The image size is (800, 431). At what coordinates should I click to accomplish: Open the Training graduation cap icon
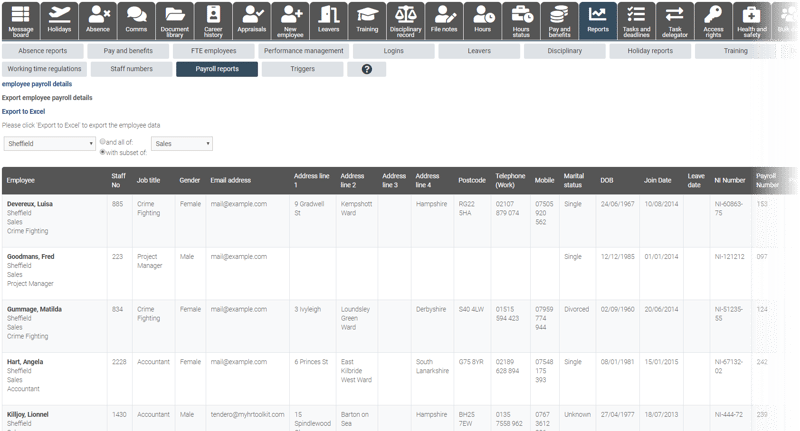[x=367, y=21]
